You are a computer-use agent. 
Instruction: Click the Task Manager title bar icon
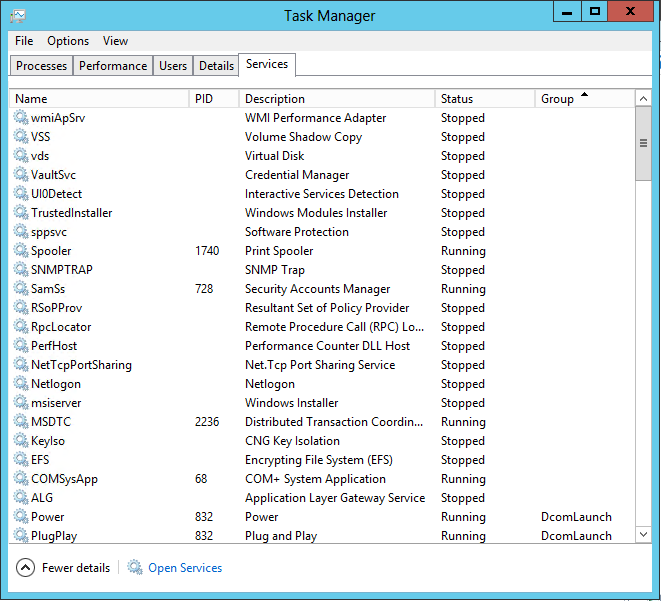click(18, 16)
